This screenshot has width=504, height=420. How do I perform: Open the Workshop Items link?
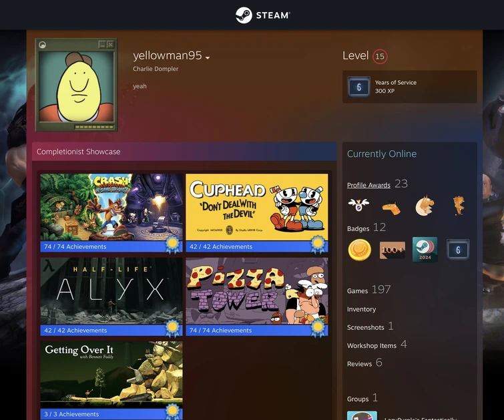(372, 345)
